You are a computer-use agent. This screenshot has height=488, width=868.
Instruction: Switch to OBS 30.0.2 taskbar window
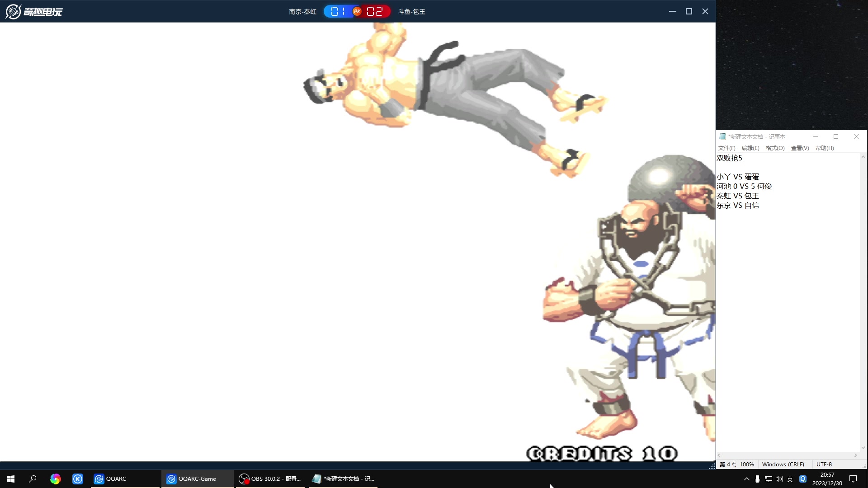(x=271, y=479)
